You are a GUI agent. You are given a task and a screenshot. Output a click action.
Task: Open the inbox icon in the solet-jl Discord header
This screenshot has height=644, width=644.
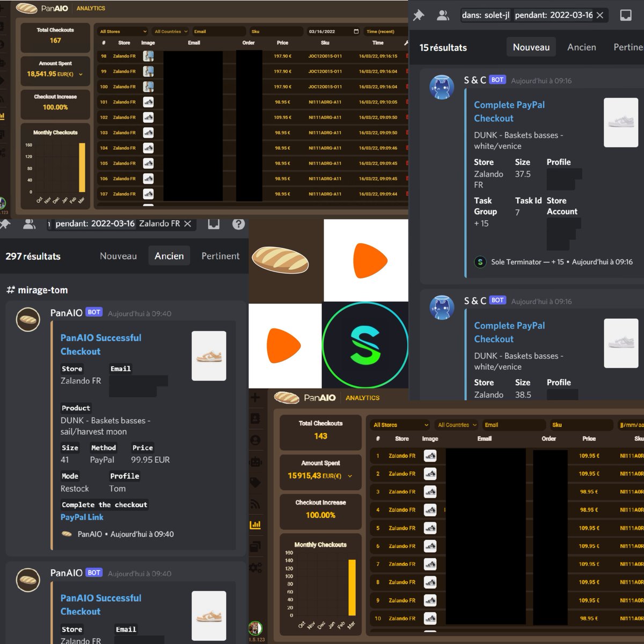(x=626, y=15)
